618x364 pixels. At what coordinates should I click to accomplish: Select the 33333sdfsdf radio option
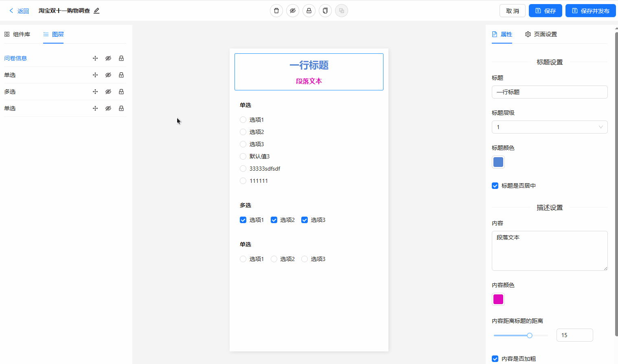(x=243, y=169)
